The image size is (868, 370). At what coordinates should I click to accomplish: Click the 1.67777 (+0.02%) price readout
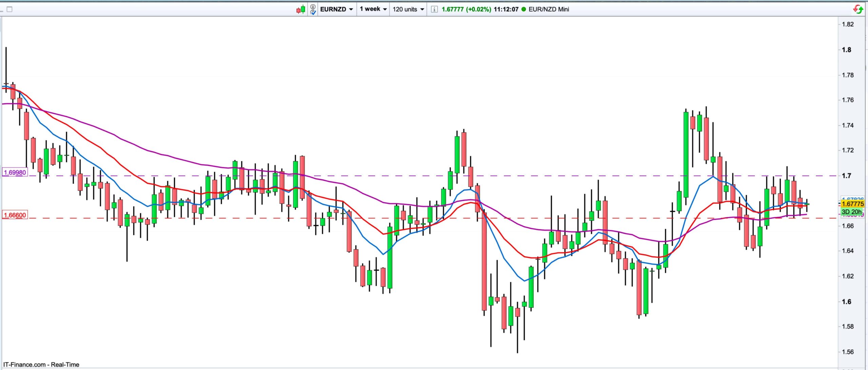(x=466, y=9)
